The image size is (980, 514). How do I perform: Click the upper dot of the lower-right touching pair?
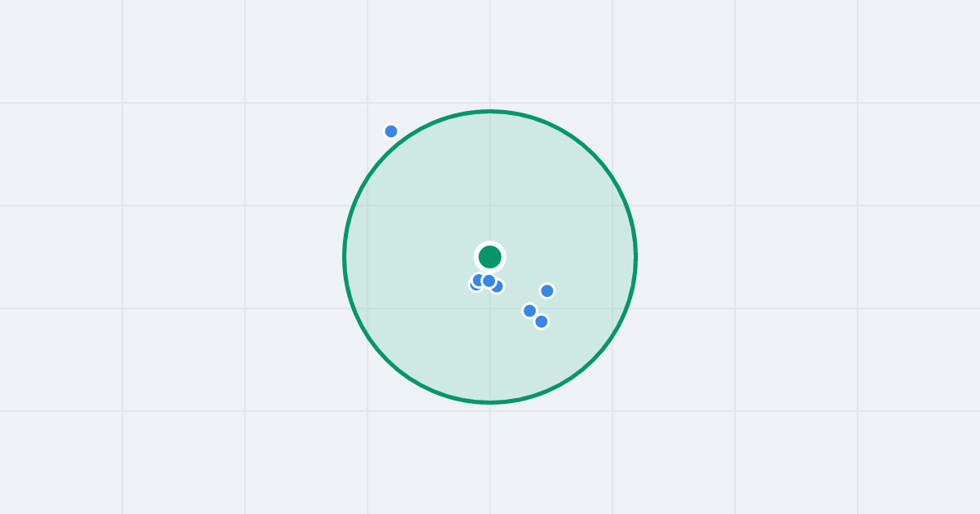[530, 311]
